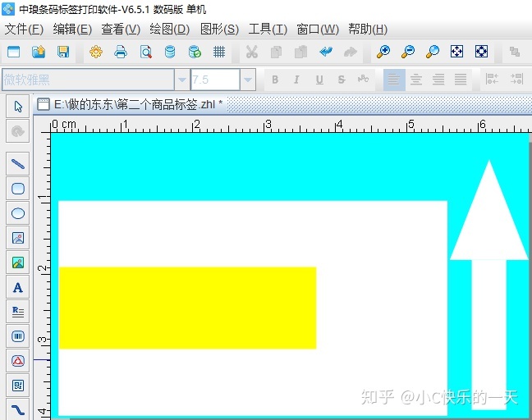Image resolution: width=532 pixels, height=420 pixels.
Task: Click the paste icon
Action: pos(301,52)
